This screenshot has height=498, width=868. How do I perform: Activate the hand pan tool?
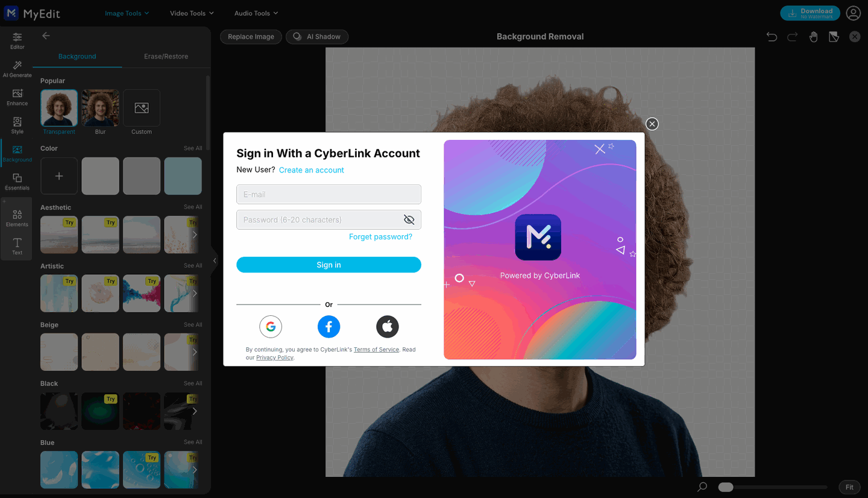coord(813,37)
